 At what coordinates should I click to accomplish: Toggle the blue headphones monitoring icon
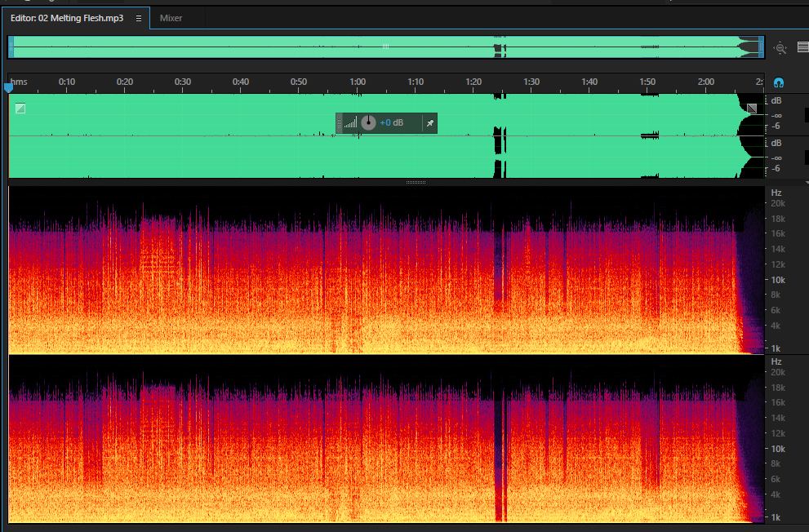click(x=779, y=82)
